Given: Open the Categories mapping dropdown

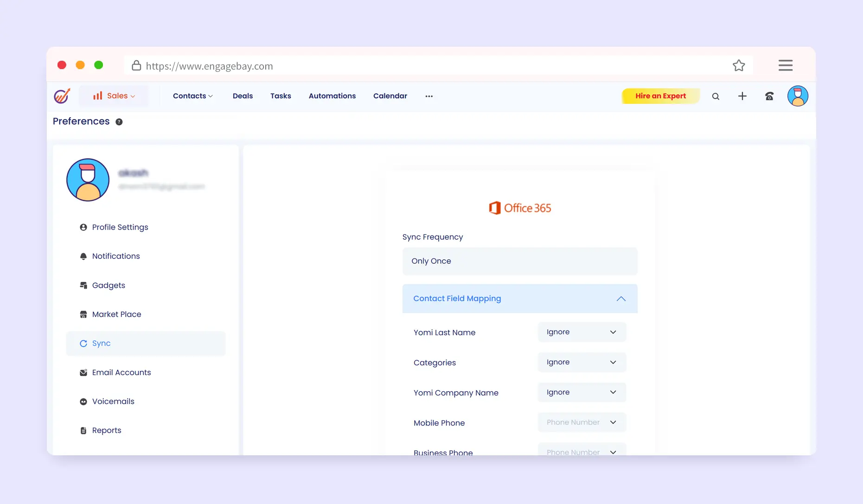Looking at the screenshot, I should tap(582, 362).
